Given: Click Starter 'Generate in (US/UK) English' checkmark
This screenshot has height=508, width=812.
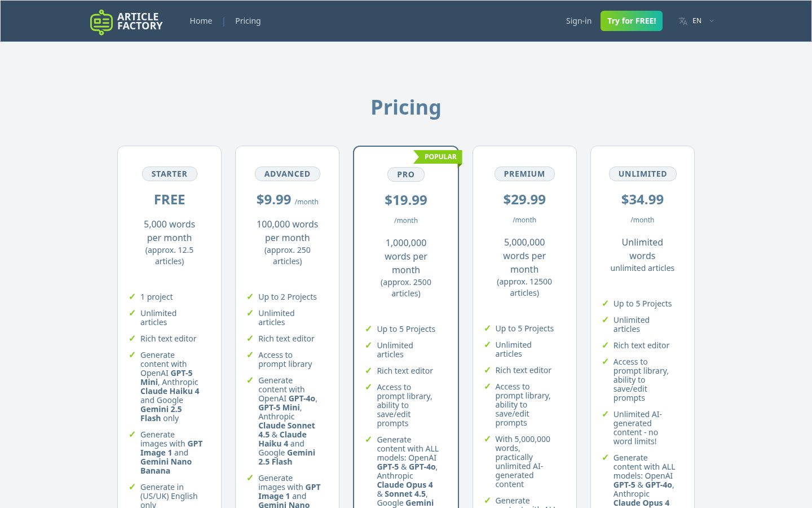Looking at the screenshot, I should 132,487.
